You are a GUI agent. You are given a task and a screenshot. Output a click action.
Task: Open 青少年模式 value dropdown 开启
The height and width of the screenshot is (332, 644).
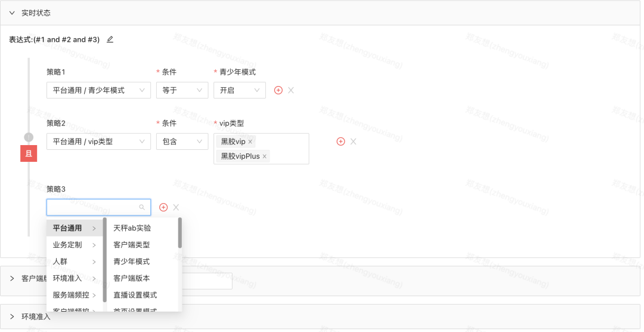(240, 90)
